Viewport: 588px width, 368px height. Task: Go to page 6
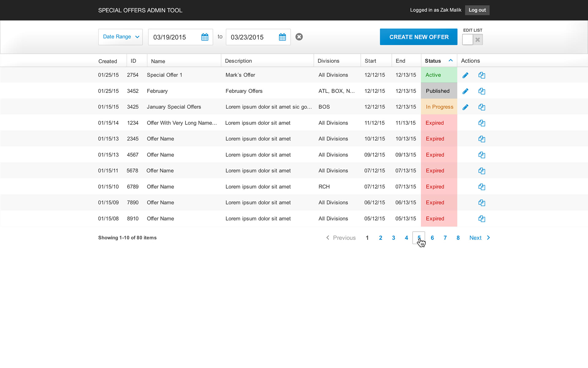(x=432, y=238)
